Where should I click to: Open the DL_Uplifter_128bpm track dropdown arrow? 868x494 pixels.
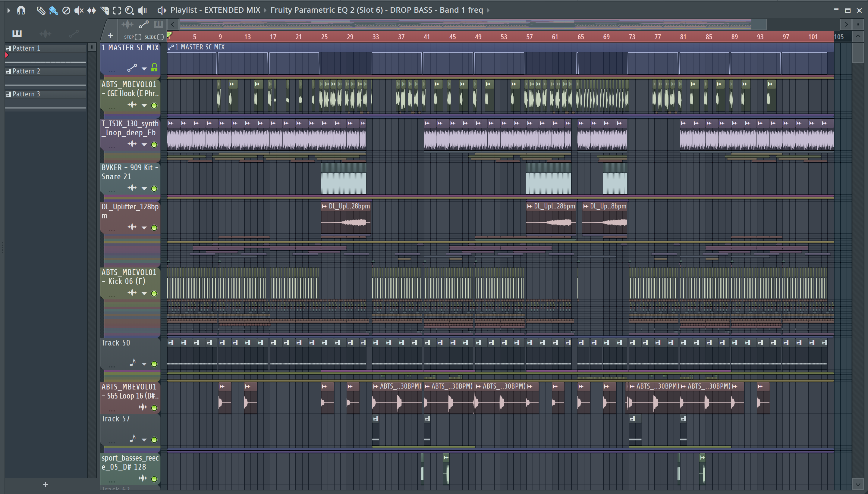coord(144,228)
